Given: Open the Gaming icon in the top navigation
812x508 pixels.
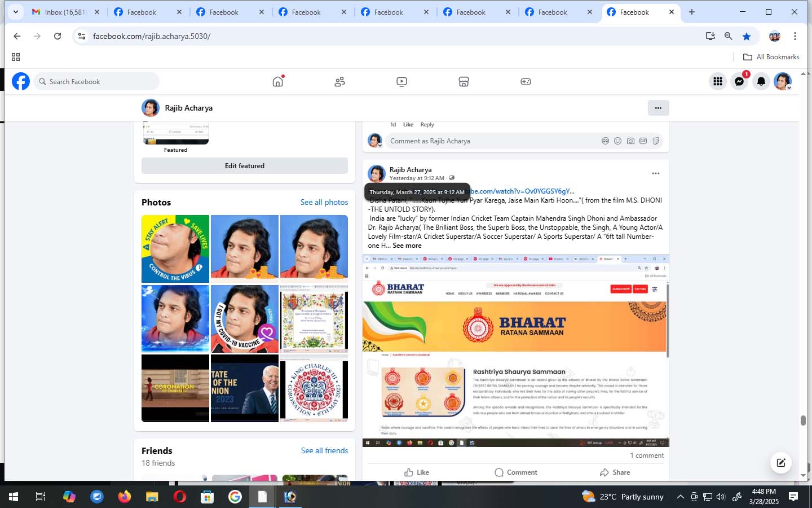Looking at the screenshot, I should (526, 82).
